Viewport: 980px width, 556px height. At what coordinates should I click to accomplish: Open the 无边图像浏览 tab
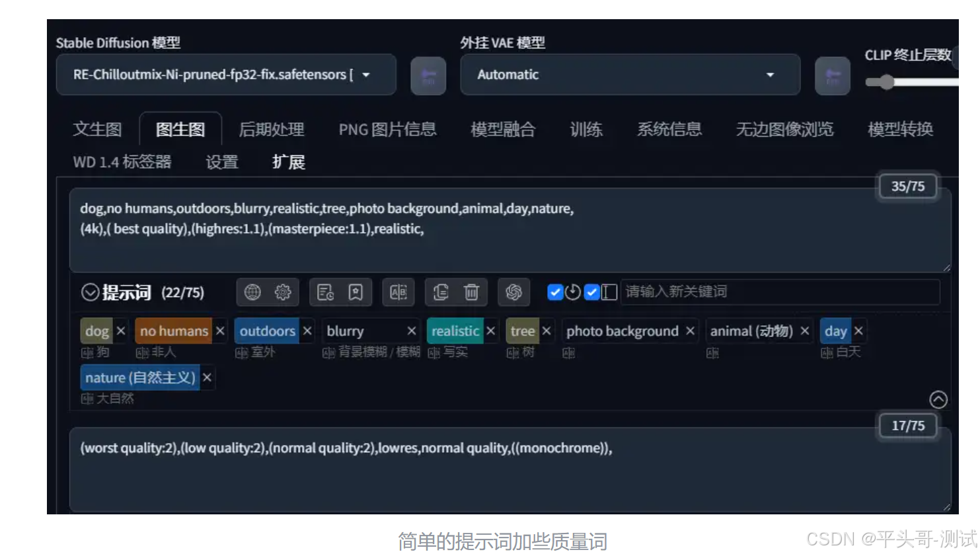pos(785,129)
